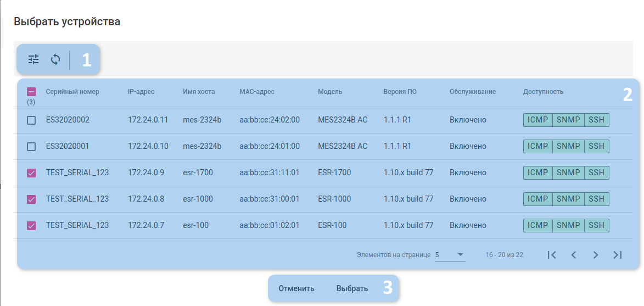Jump to last page of results

point(617,255)
